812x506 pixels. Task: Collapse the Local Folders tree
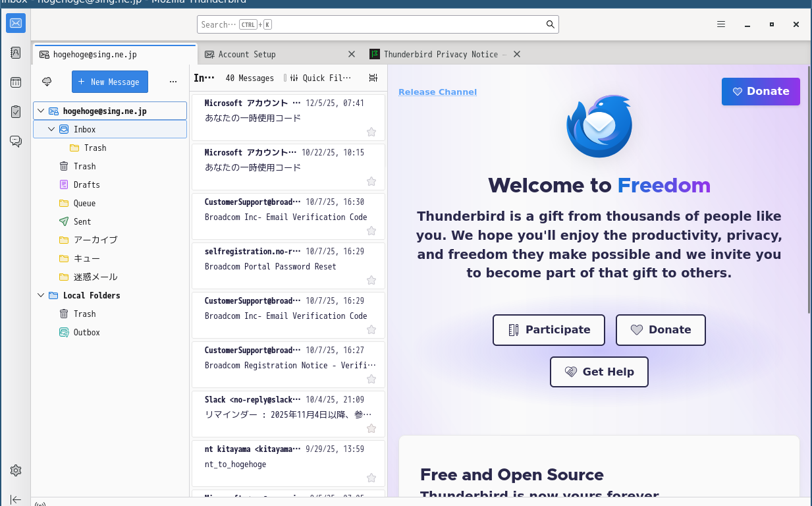click(x=41, y=295)
